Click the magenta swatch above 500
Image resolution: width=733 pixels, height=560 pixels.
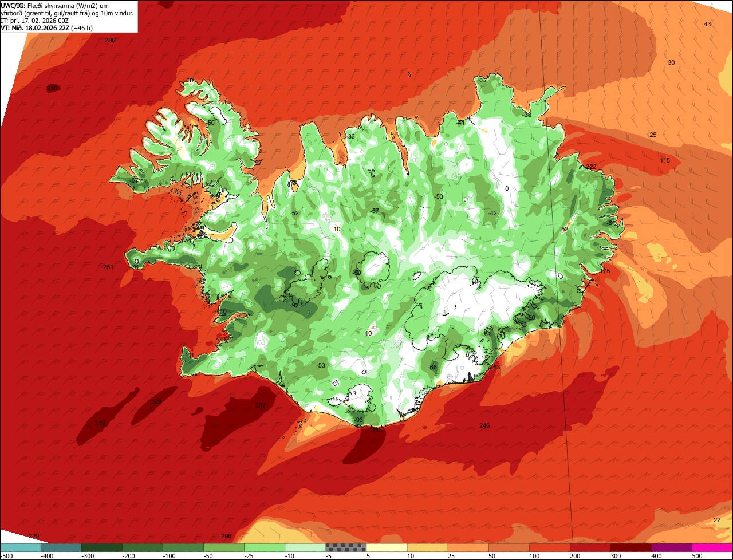(x=712, y=547)
